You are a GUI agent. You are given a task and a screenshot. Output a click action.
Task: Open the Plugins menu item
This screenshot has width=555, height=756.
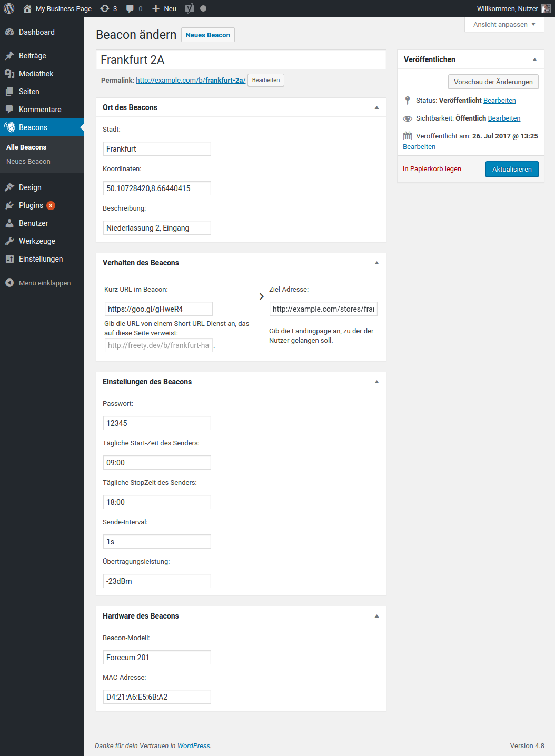(x=31, y=205)
